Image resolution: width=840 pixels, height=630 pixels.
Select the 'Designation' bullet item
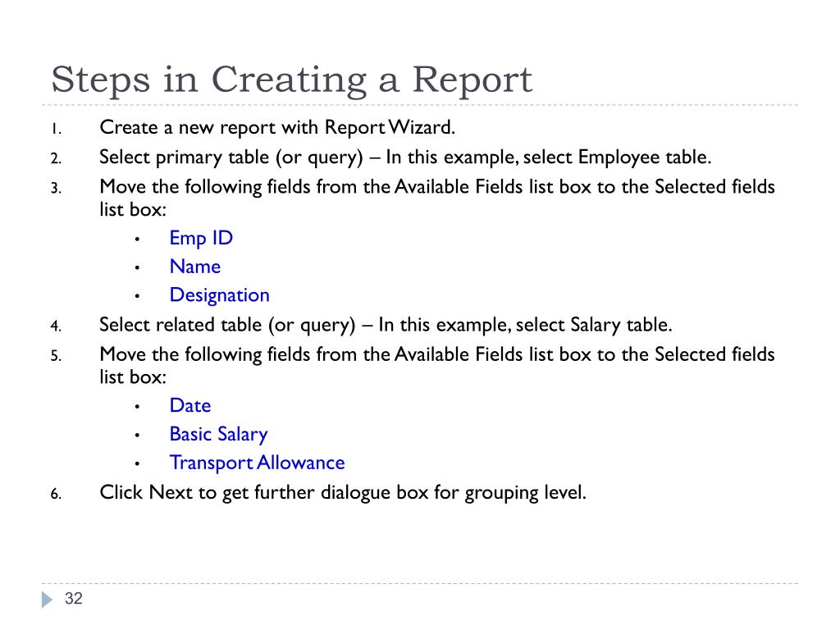click(219, 295)
